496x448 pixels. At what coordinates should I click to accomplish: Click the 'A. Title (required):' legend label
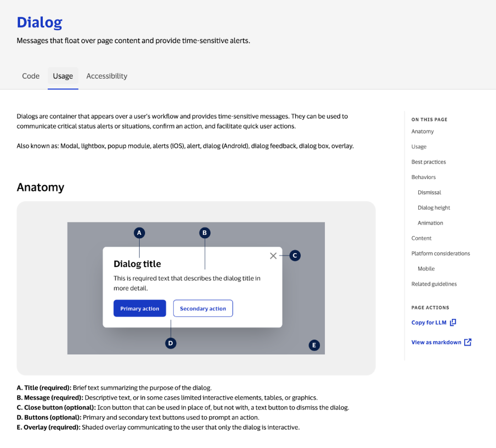(44, 388)
